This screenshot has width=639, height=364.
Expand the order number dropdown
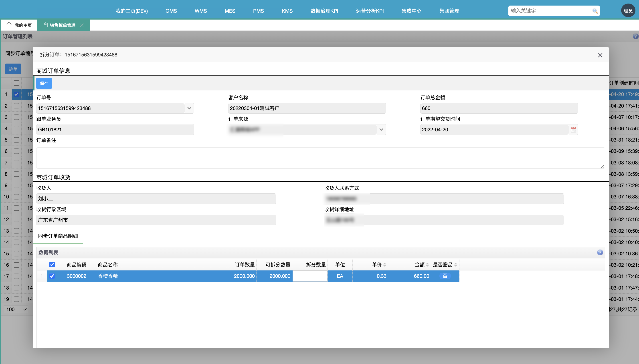[189, 108]
